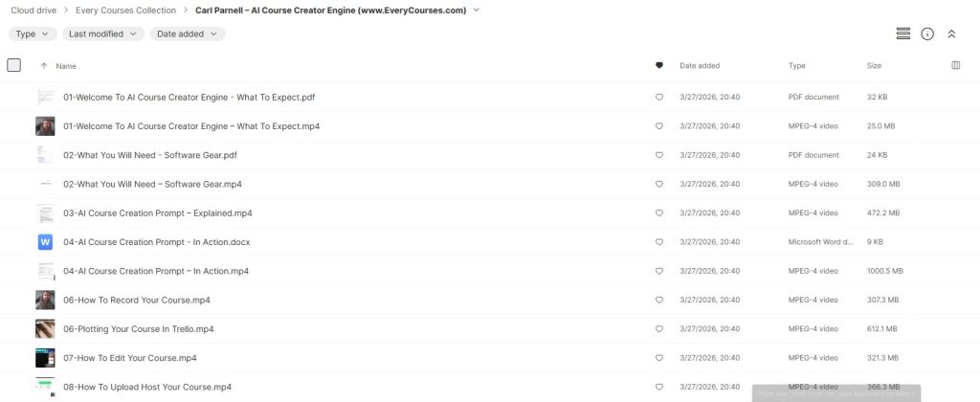The height and width of the screenshot is (402, 980).
Task: Toggle heart for 06-How To Record Your Course.mp4
Action: 658,300
